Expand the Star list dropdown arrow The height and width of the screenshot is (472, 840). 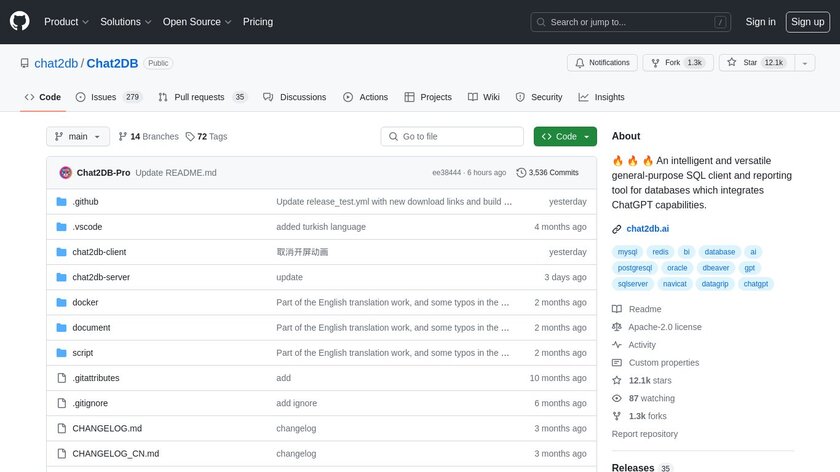click(x=802, y=62)
